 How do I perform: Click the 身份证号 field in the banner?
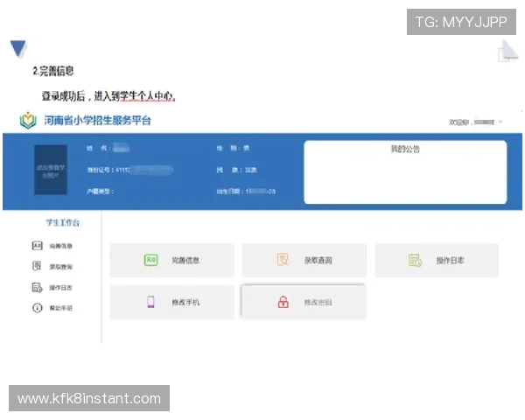point(129,170)
